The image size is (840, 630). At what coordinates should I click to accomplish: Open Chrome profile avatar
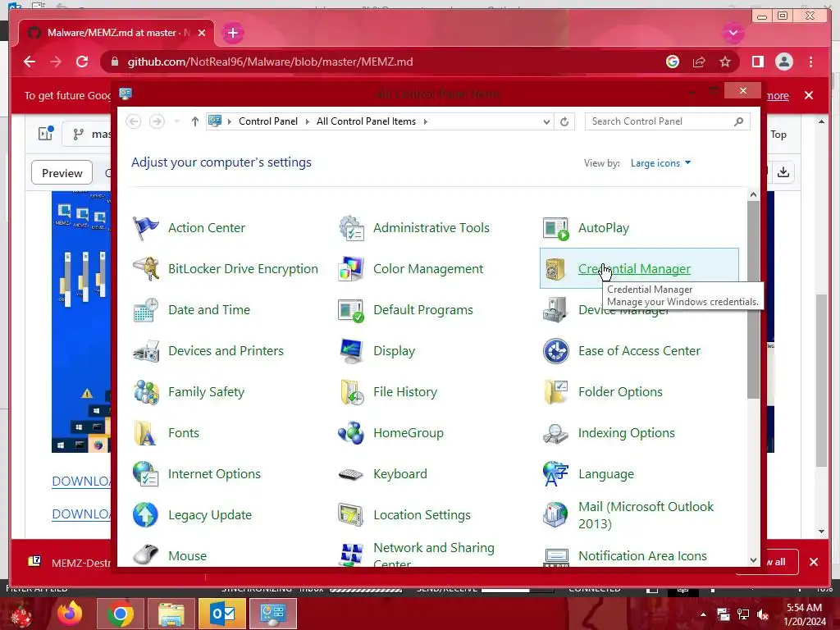783,62
